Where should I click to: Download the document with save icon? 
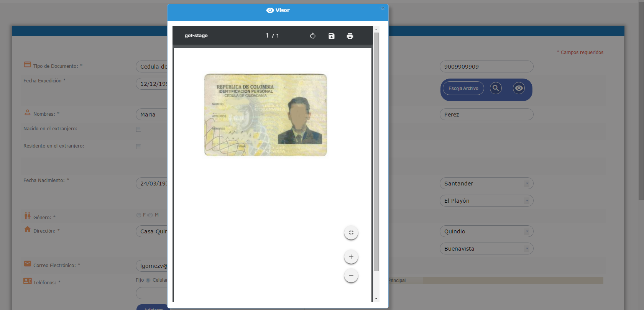pos(332,36)
